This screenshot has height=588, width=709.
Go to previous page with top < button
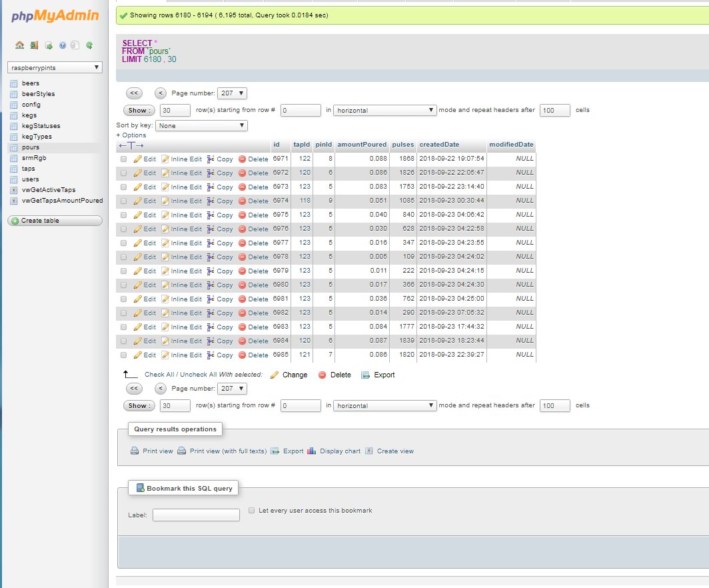click(161, 93)
